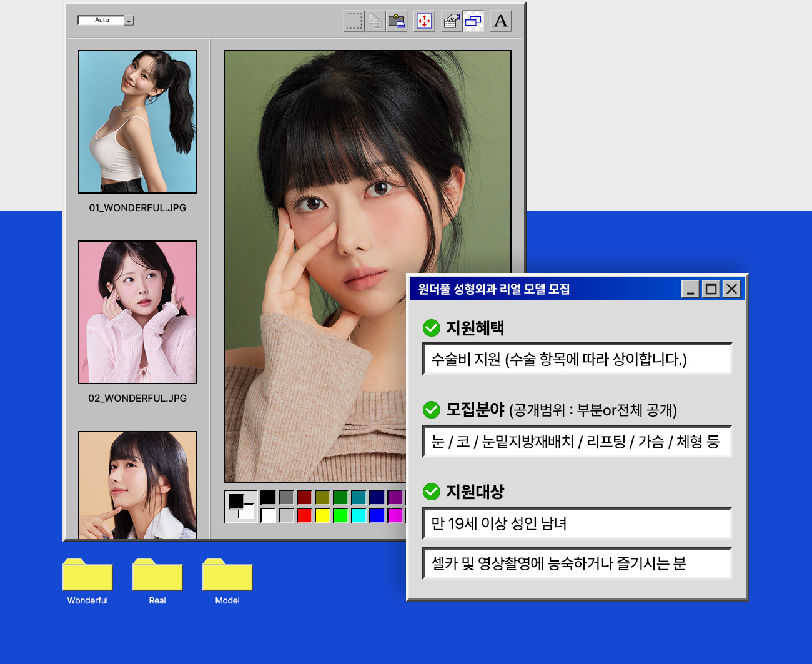Click the green check beside 지원대상

click(x=432, y=492)
